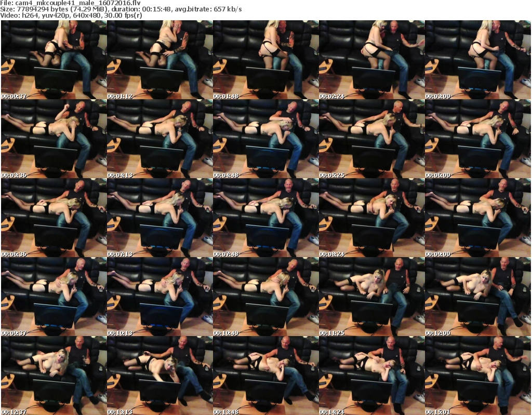Choose the frame at 00:04:13
Image resolution: width=532 pixels, height=415 pixels.
[x=160, y=139]
